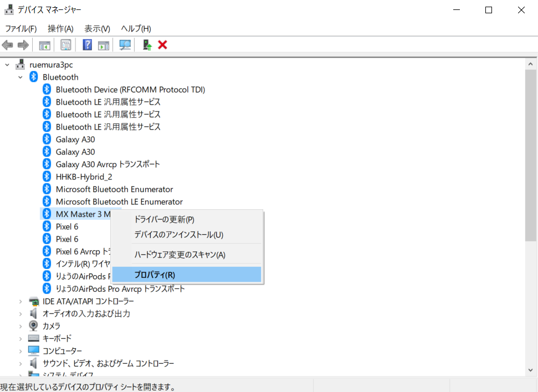Click the Bluetooth category icon
The width and height of the screenshot is (538, 392).
click(34, 77)
